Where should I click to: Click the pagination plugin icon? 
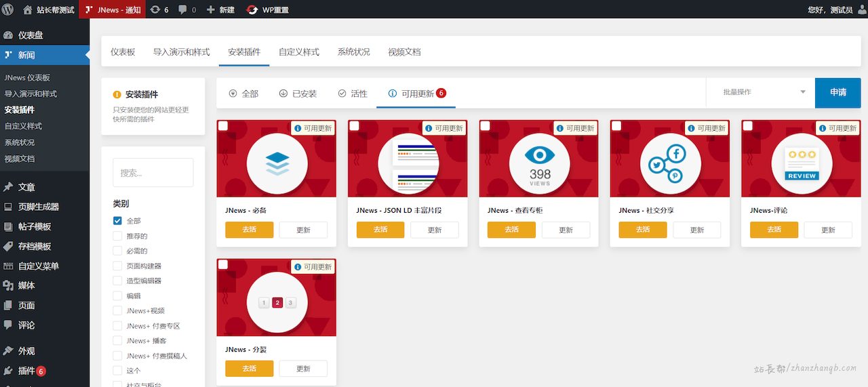(277, 303)
